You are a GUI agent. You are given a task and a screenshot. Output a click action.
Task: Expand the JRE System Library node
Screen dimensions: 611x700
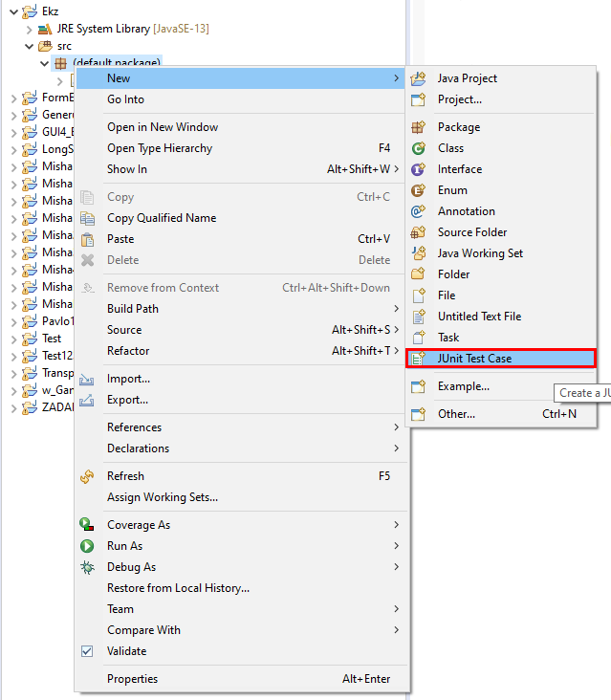click(30, 30)
